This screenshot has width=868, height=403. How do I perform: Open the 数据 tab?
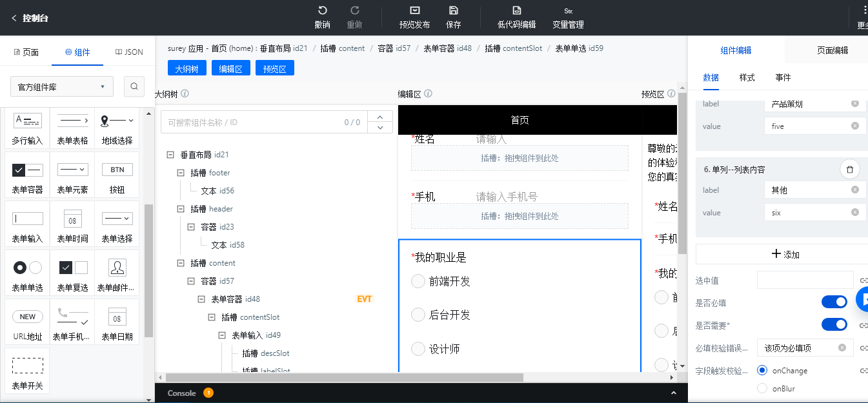711,77
